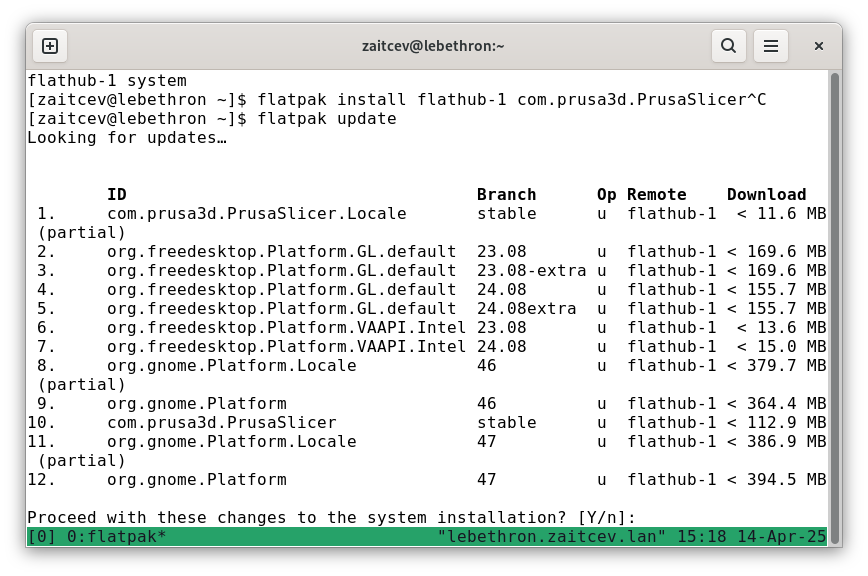Close the terminal window

click(x=819, y=46)
